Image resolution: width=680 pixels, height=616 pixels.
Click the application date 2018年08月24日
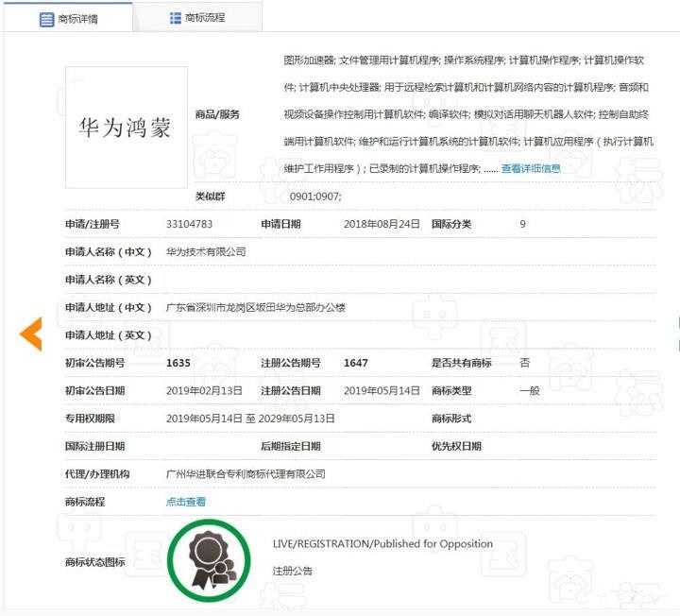point(382,224)
